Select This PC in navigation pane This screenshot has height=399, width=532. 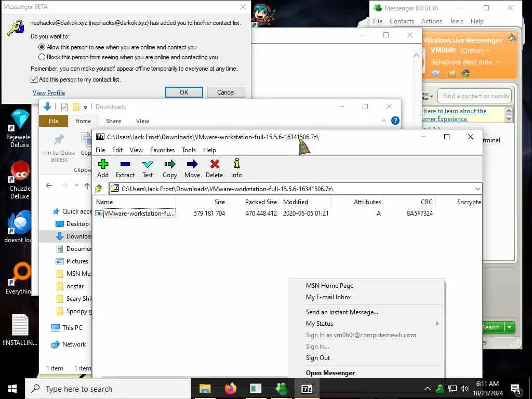pyautogui.click(x=67, y=328)
